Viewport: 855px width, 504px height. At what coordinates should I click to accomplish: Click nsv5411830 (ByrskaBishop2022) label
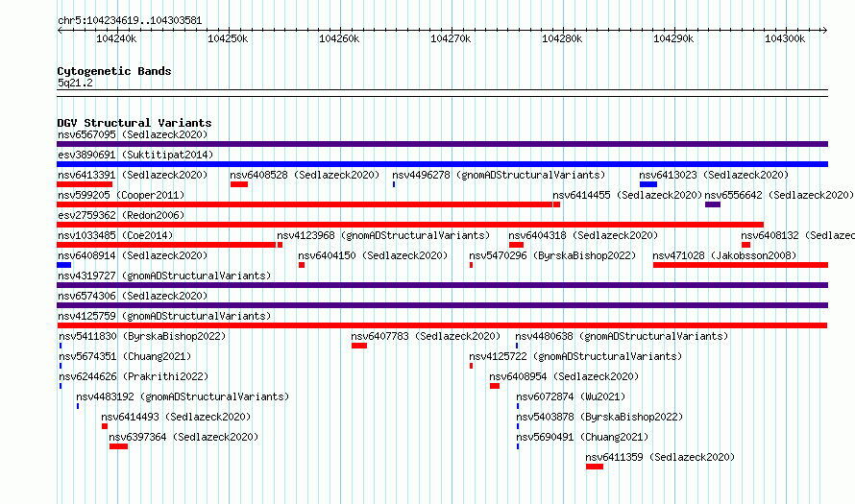(142, 336)
